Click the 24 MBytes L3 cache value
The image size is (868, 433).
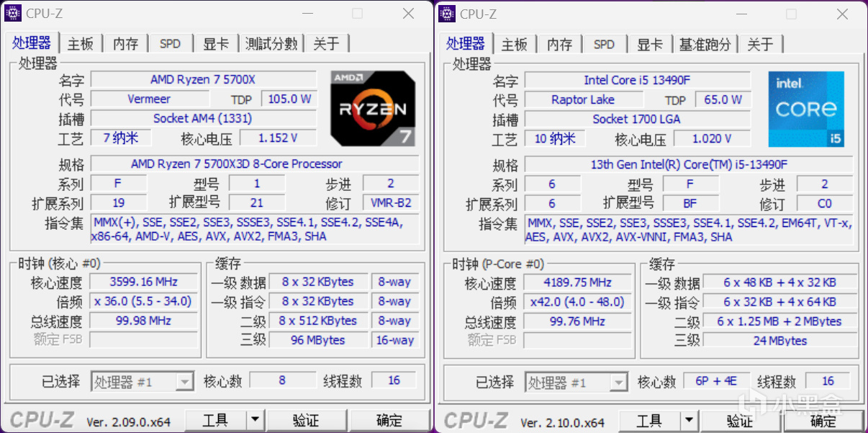coord(780,341)
